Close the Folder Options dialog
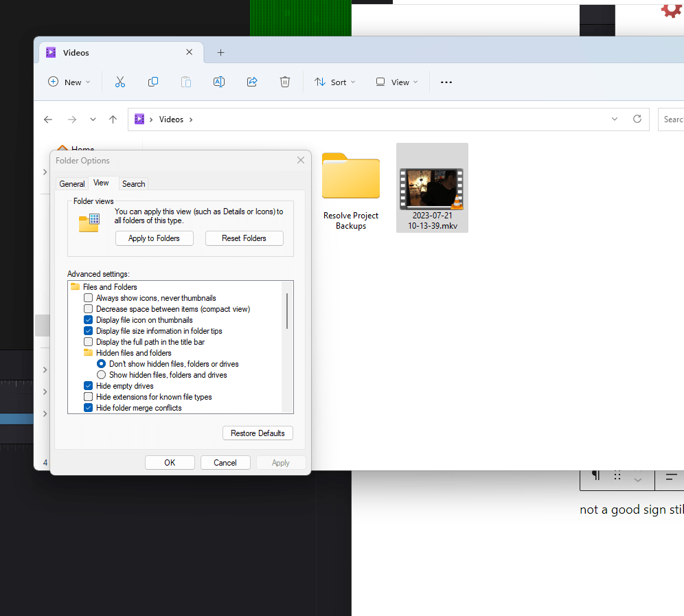Image resolution: width=684 pixels, height=616 pixels. (301, 160)
